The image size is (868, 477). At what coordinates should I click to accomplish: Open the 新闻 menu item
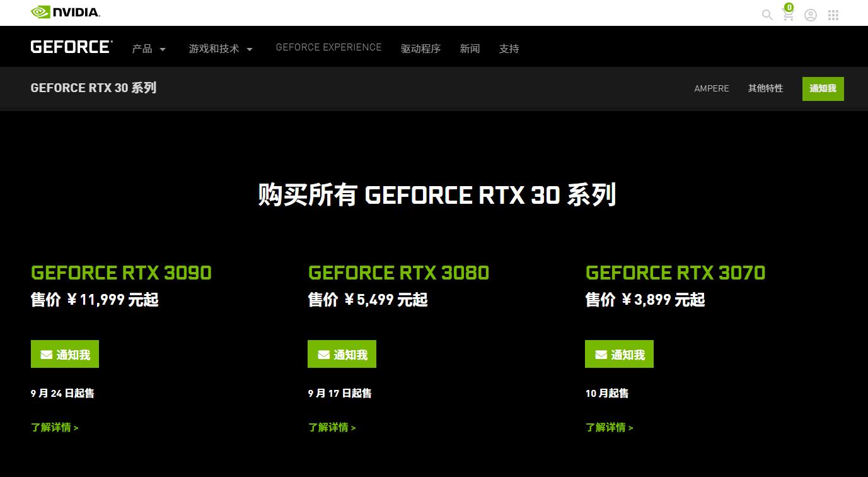pyautogui.click(x=470, y=49)
